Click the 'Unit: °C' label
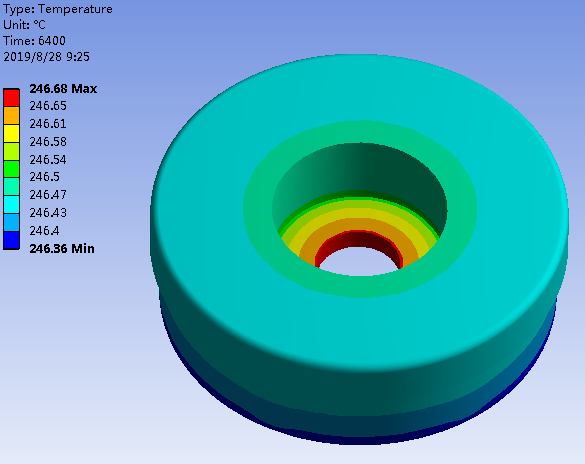 (24, 25)
